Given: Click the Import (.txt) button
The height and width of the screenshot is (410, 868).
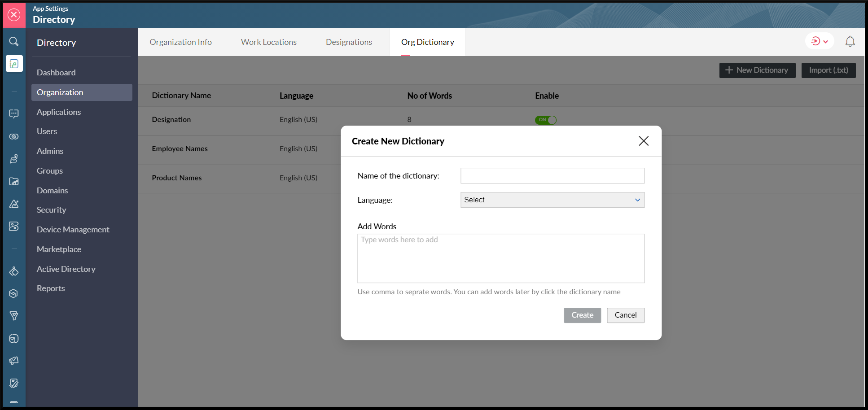Looking at the screenshot, I should pyautogui.click(x=829, y=70).
